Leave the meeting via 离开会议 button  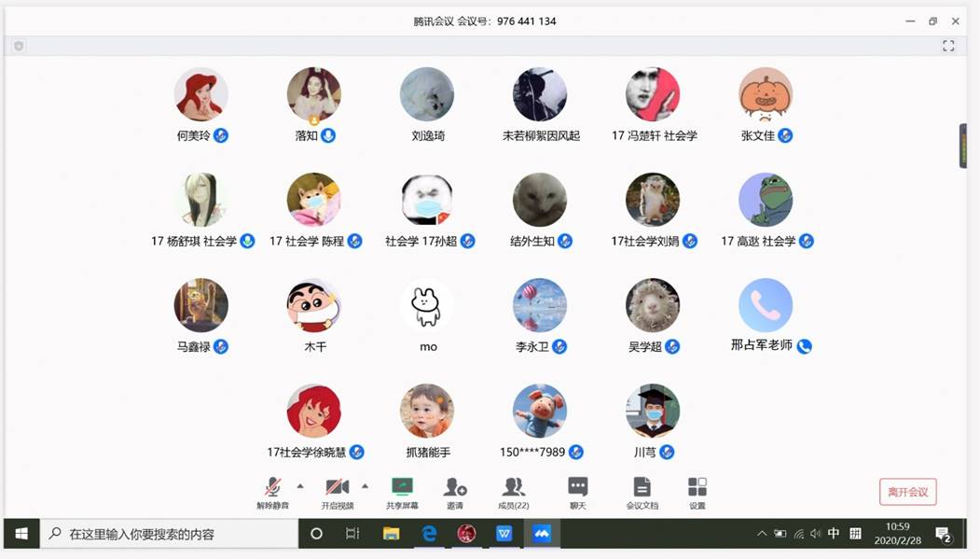(x=908, y=491)
